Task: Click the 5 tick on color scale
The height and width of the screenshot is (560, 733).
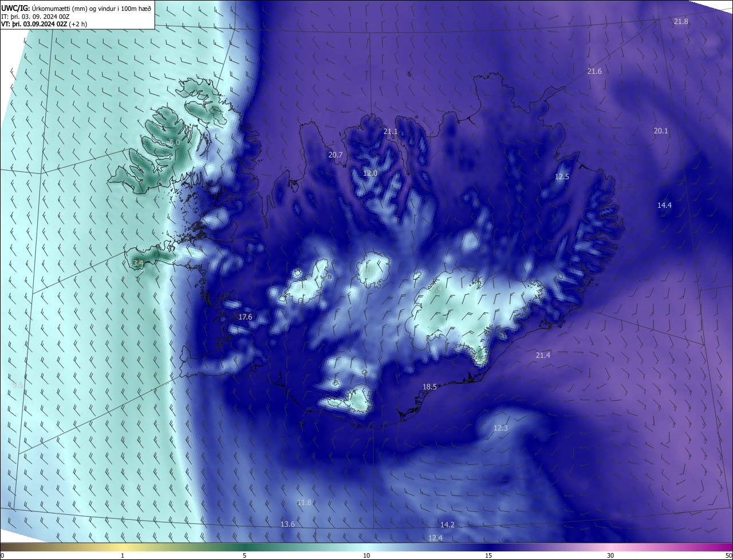Action: pos(245,555)
